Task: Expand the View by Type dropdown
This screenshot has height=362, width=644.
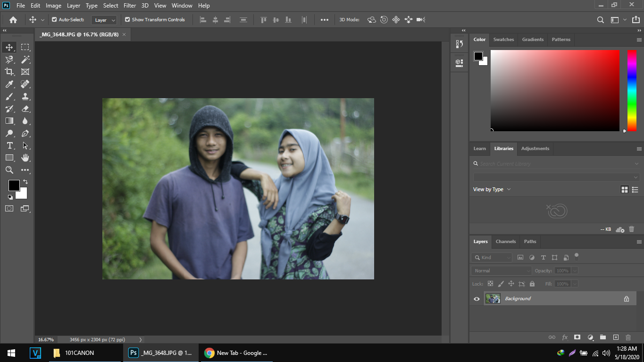Action: tap(492, 189)
